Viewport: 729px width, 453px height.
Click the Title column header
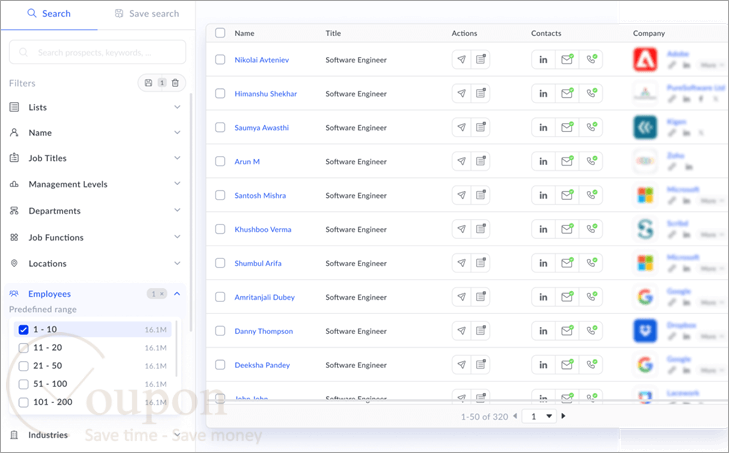pos(333,33)
